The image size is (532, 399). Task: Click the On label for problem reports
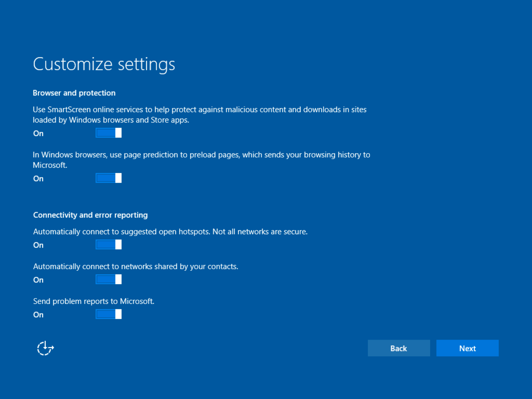tap(38, 315)
